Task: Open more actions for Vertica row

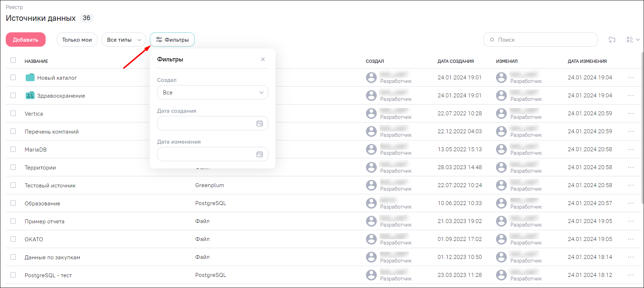Action: click(631, 113)
